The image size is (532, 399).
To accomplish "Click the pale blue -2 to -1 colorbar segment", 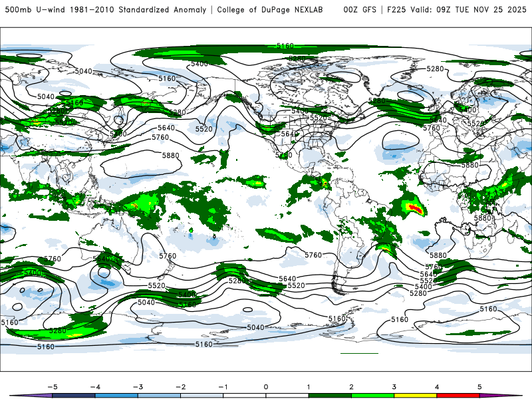I will coord(202,396).
